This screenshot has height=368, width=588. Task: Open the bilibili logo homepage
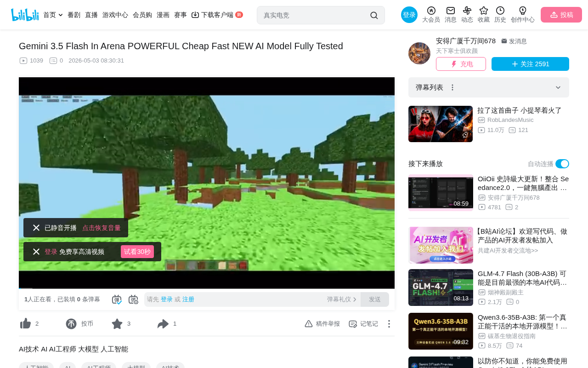click(x=25, y=15)
